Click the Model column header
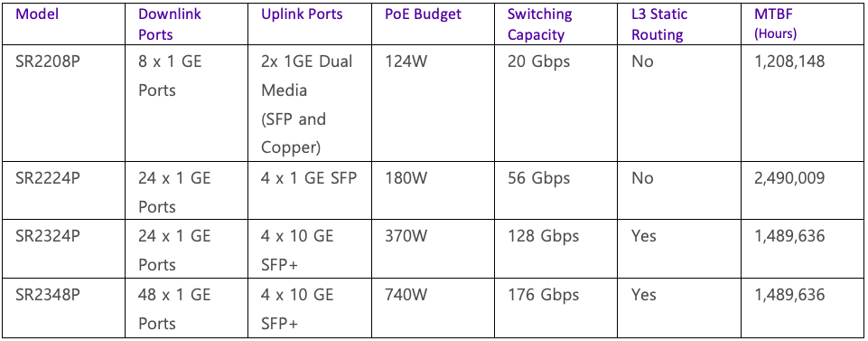The height and width of the screenshot is (341, 868). point(37,14)
